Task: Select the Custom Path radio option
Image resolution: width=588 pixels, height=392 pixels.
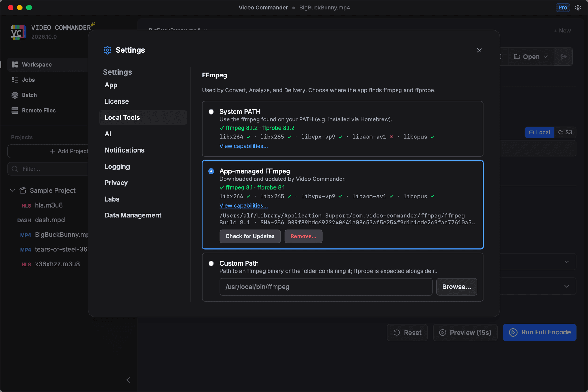Action: [x=211, y=263]
